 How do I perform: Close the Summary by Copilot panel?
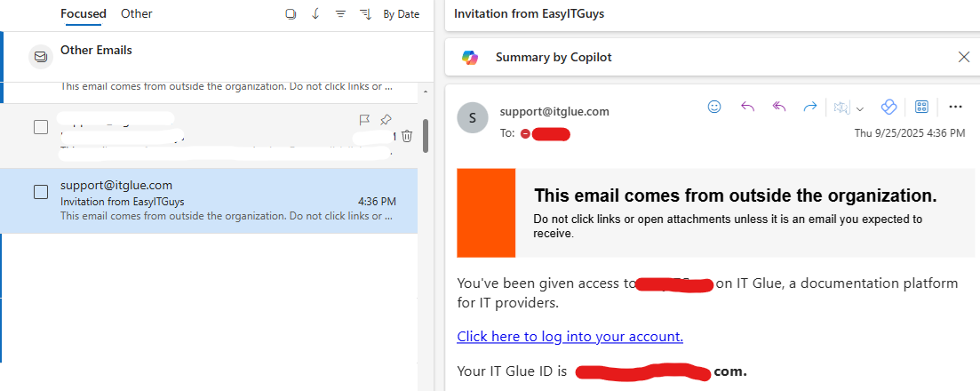click(x=964, y=57)
